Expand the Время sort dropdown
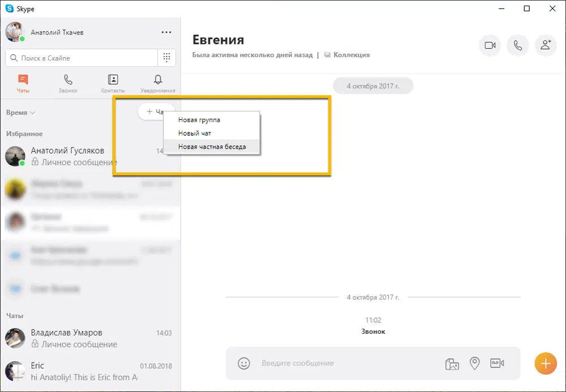The height and width of the screenshot is (392, 566). click(20, 113)
